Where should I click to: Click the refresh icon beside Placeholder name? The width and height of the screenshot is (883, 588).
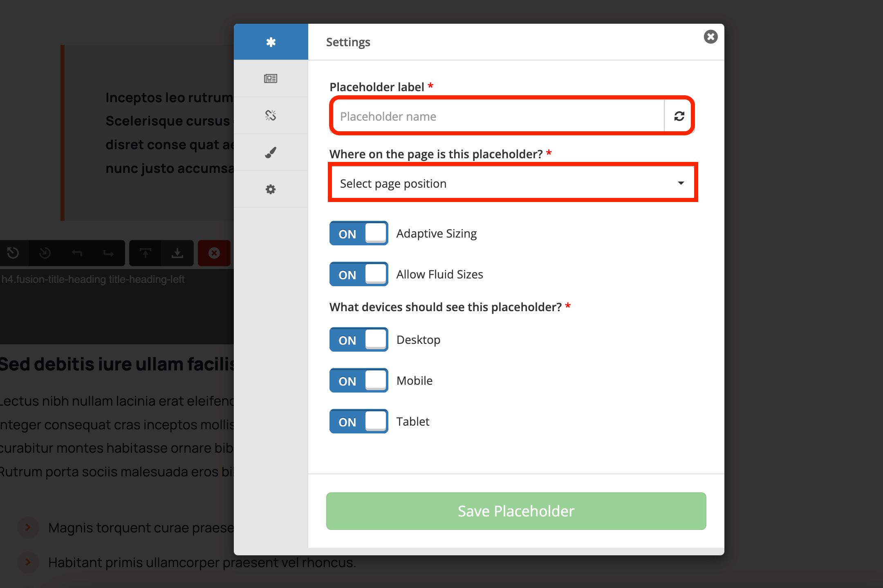pyautogui.click(x=679, y=116)
